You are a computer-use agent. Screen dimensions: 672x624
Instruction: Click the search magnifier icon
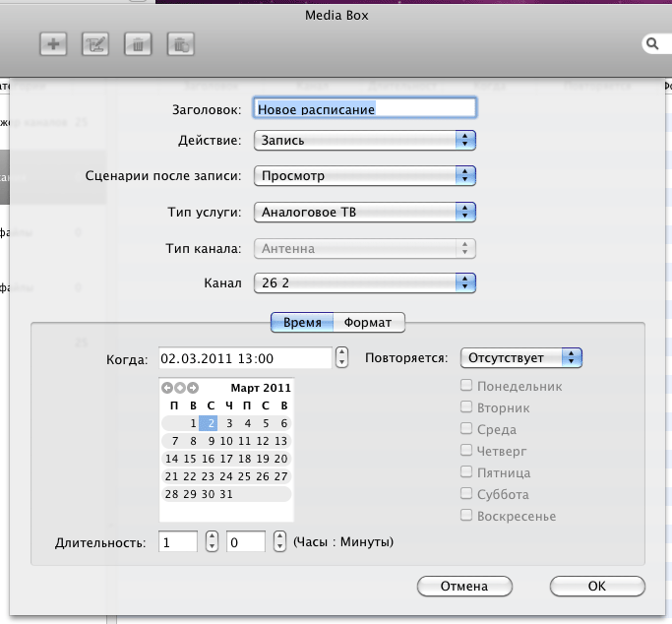pos(652,44)
